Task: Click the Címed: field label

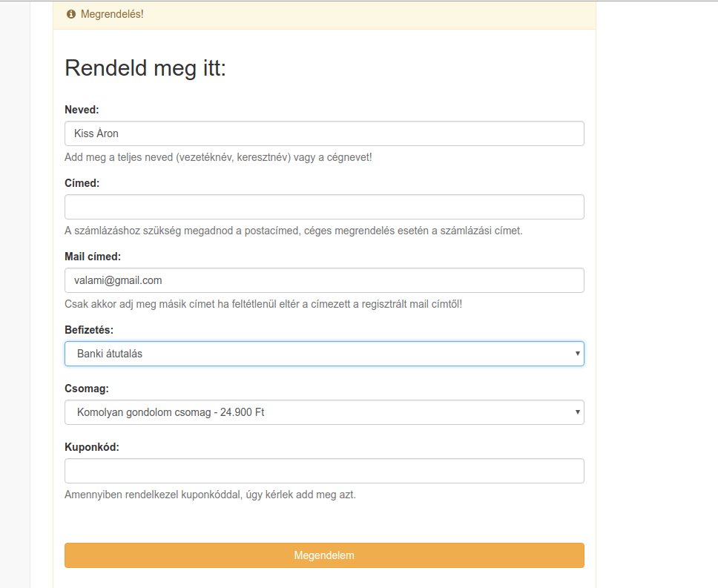Action: (82, 183)
